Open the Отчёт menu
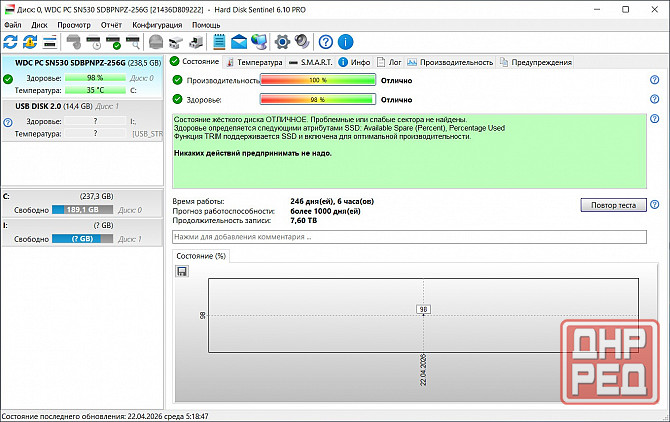Viewport: 670px width, 422px height. [111, 23]
